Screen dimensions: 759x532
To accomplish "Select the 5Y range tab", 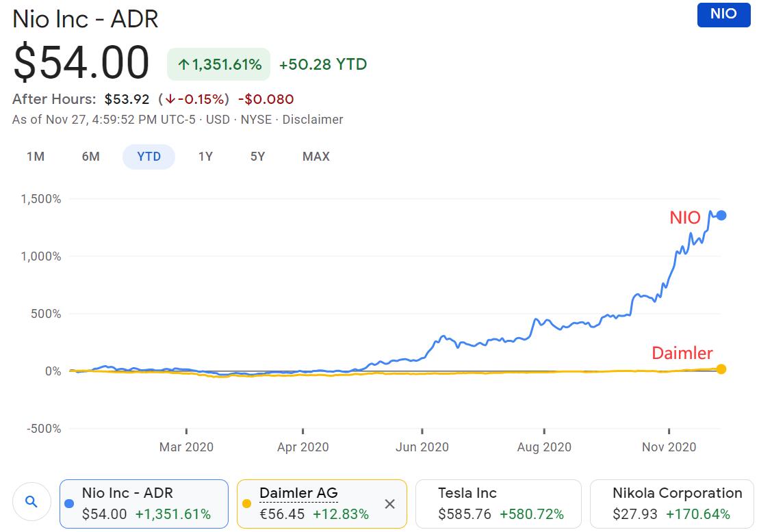I will (257, 157).
